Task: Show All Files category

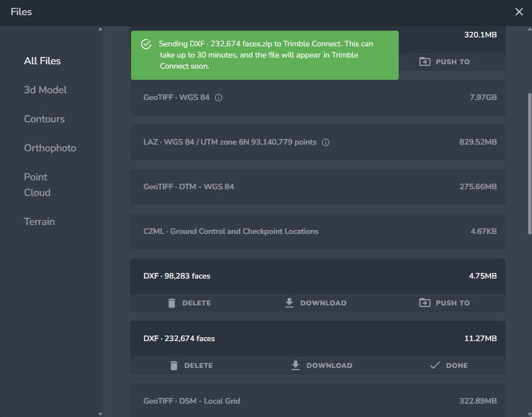Action: point(42,61)
